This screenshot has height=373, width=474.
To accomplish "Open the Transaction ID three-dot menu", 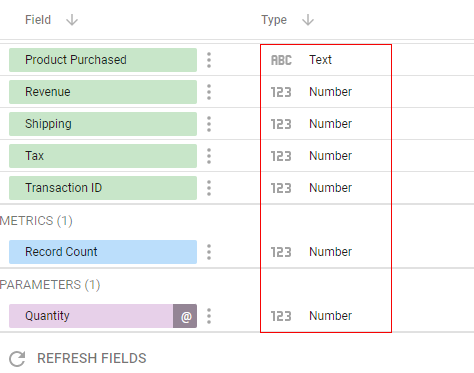I will [x=209, y=188].
